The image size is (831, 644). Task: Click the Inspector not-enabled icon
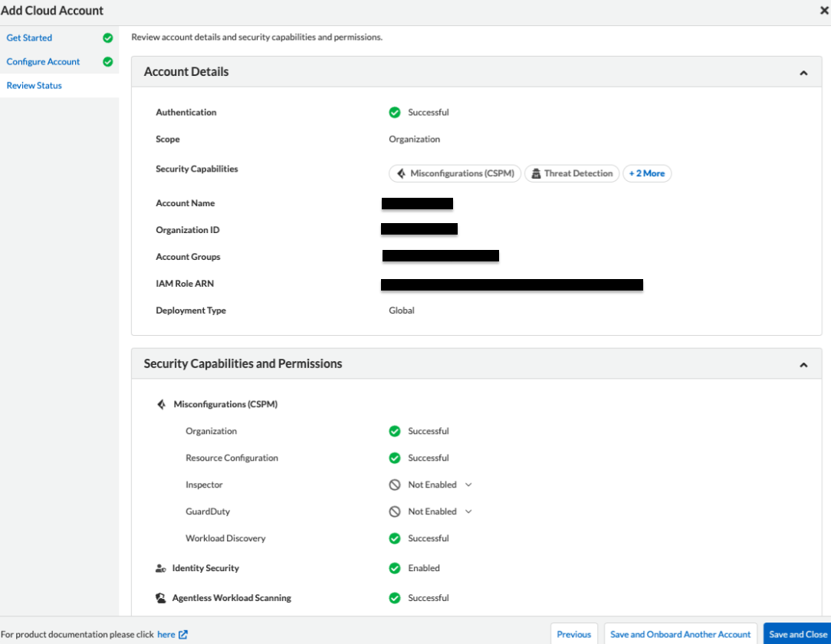(x=395, y=485)
